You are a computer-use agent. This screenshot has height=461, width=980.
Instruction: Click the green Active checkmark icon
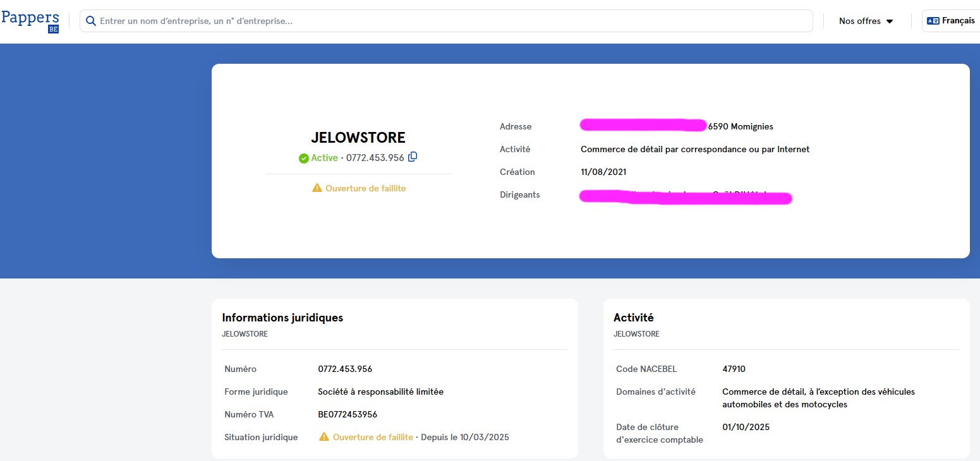303,159
